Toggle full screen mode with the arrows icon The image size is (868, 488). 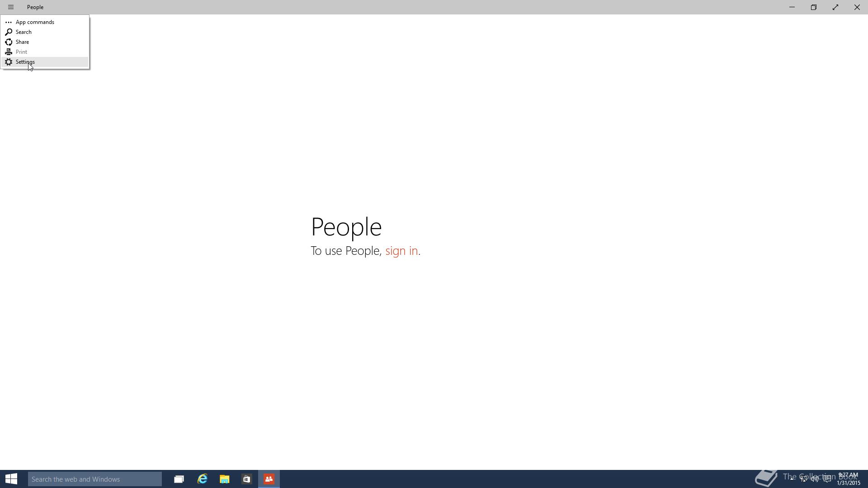click(x=835, y=7)
